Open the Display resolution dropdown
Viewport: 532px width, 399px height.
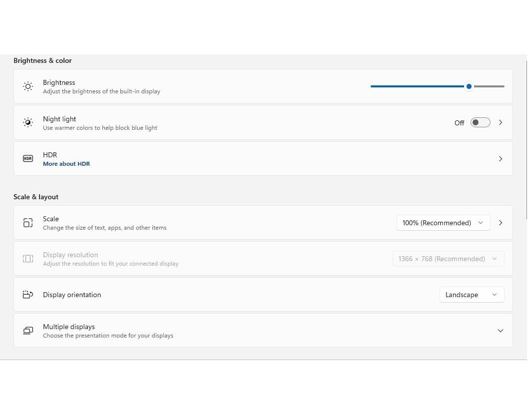[x=448, y=259]
